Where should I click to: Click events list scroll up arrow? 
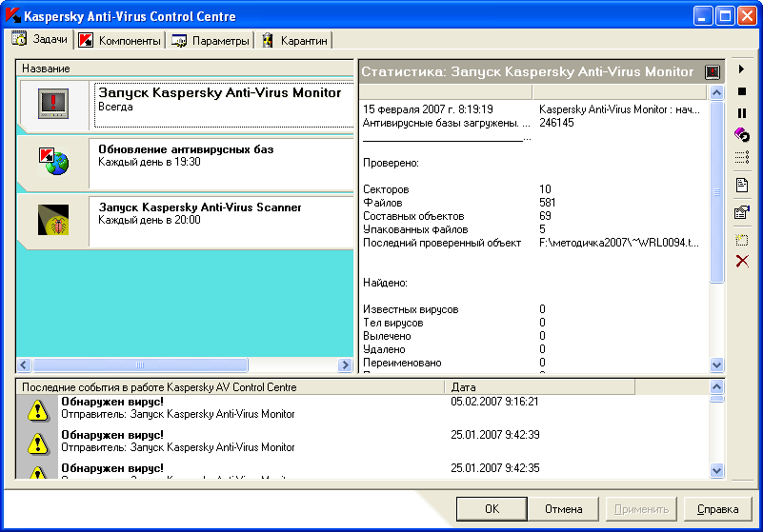[x=716, y=387]
